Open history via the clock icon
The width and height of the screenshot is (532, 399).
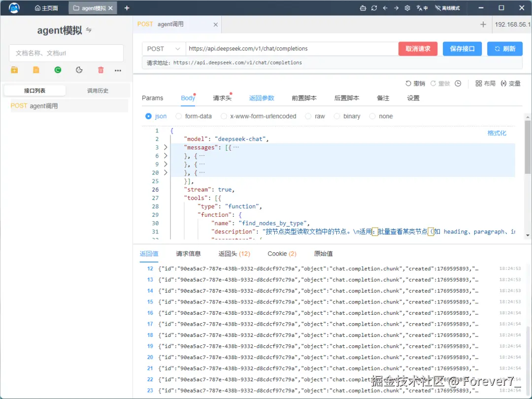click(458, 83)
